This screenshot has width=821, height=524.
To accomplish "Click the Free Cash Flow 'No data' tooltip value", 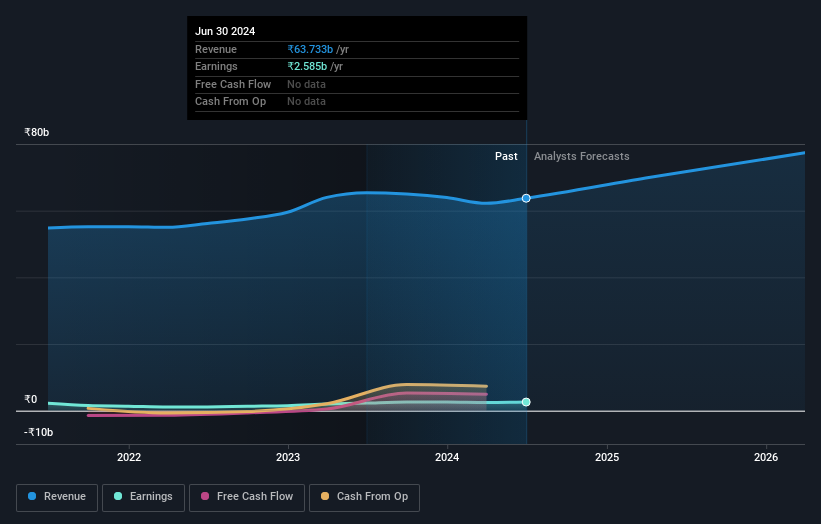I will click(306, 84).
